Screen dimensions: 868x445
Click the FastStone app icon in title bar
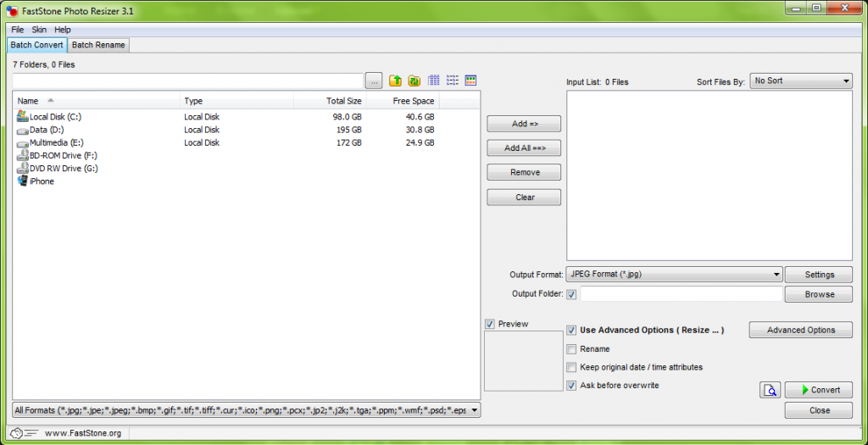[12, 10]
